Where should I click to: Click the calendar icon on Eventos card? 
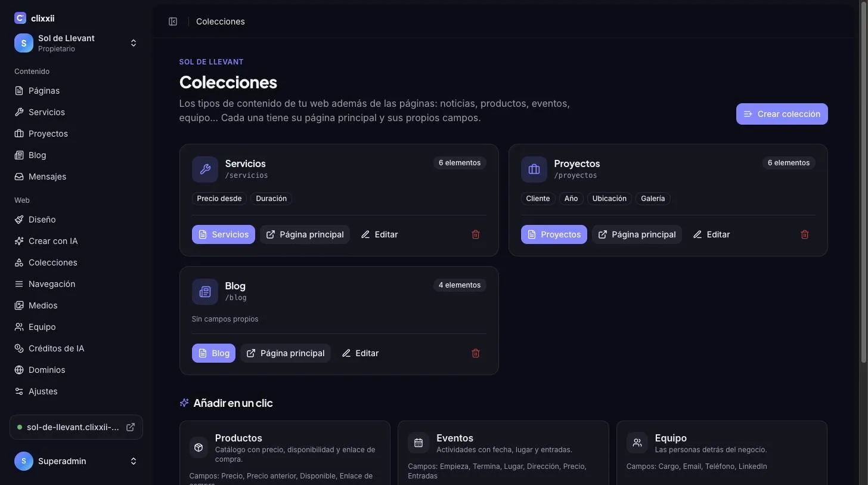pyautogui.click(x=418, y=443)
